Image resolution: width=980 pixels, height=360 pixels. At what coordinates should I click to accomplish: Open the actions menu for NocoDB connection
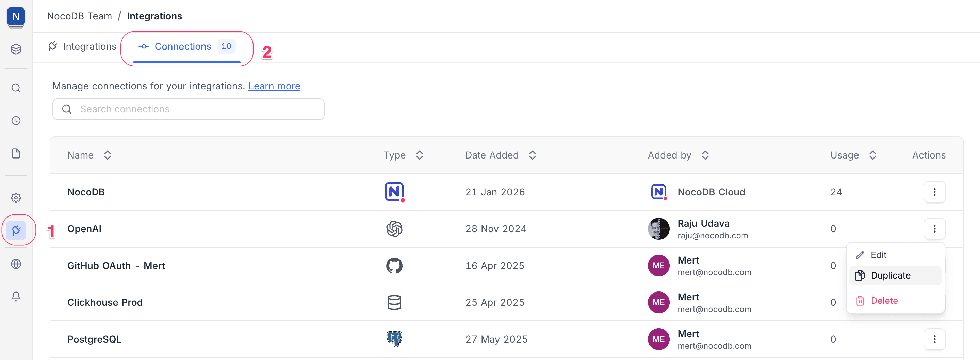pyautogui.click(x=935, y=192)
